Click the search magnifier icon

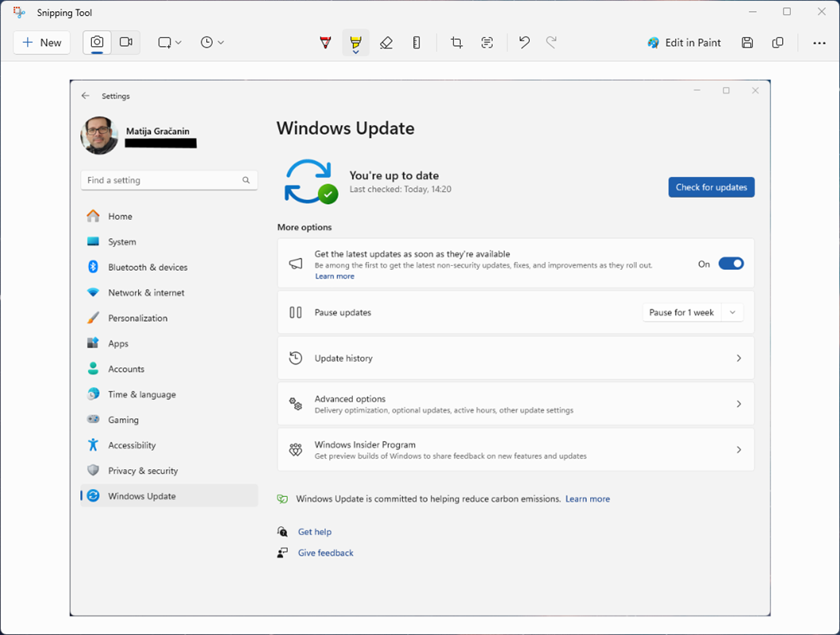246,180
